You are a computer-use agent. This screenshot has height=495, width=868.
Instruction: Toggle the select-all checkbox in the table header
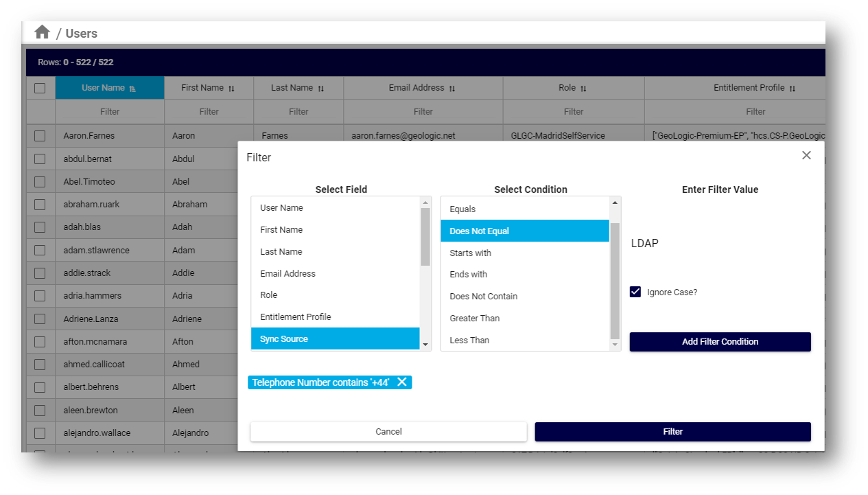40,87
